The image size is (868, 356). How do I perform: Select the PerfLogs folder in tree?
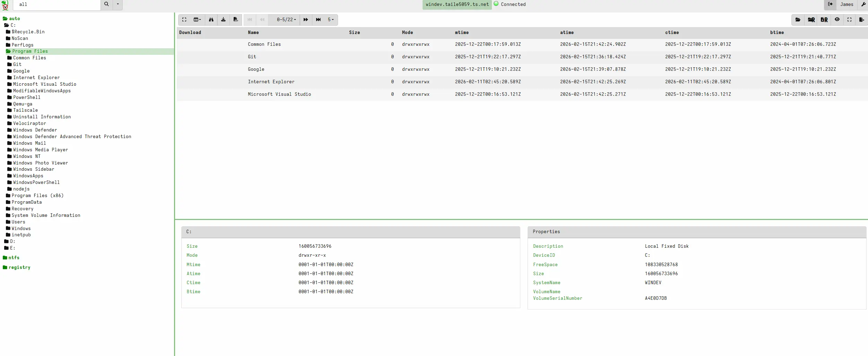point(20,45)
